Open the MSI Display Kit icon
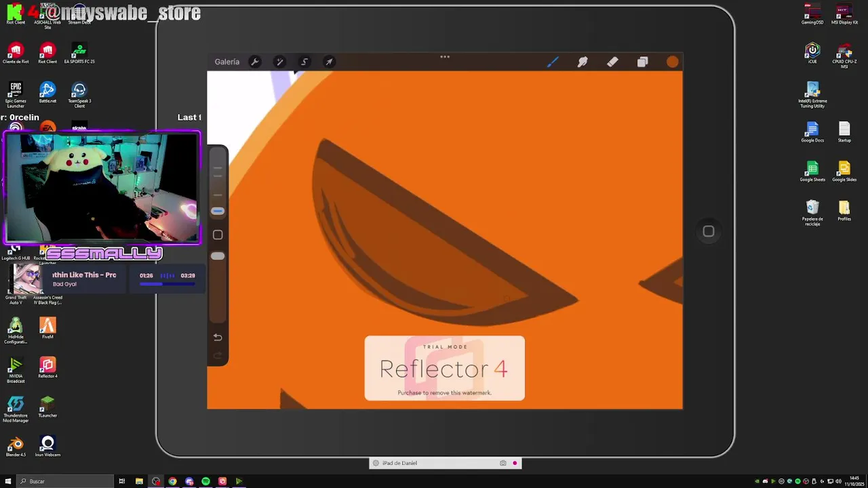The height and width of the screenshot is (488, 868). pyautogui.click(x=844, y=14)
